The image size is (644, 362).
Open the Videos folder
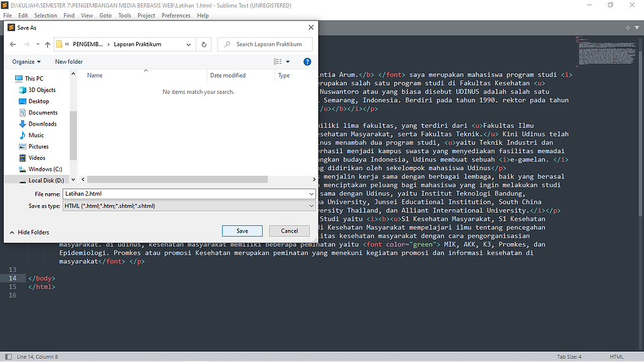click(32, 158)
